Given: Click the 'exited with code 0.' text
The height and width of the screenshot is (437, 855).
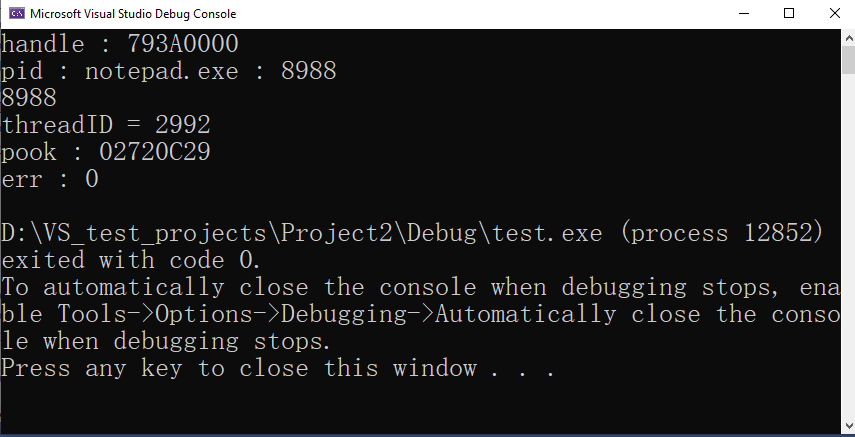Looking at the screenshot, I should coord(131,260).
